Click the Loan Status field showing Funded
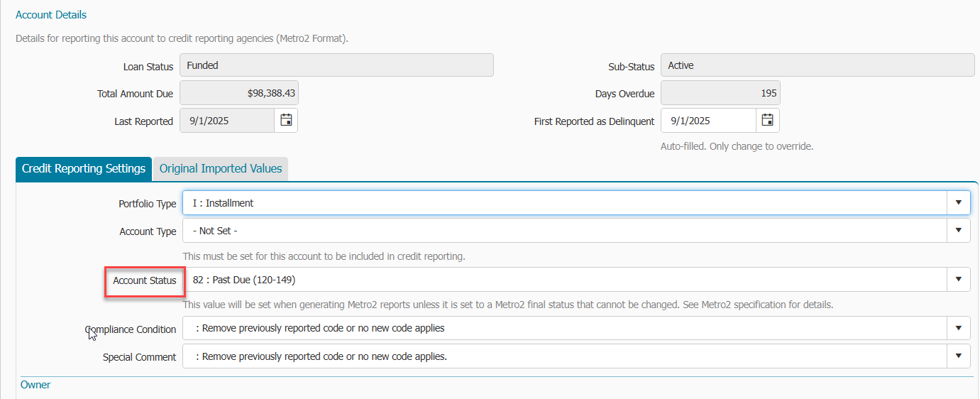The image size is (980, 399). (336, 65)
